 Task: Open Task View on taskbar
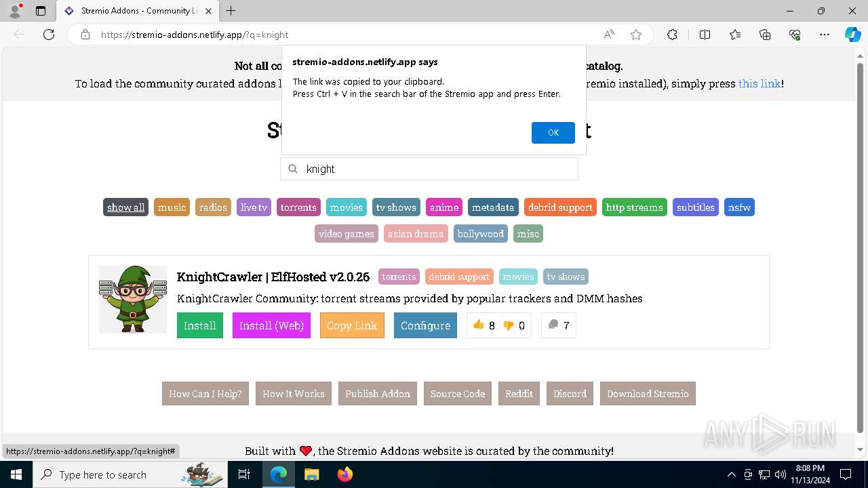coord(244,474)
